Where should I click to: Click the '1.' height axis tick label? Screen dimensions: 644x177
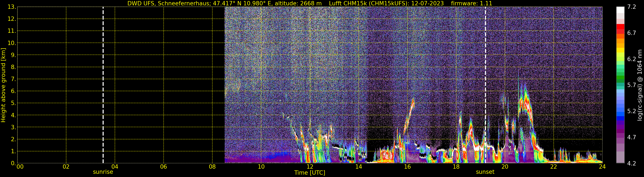(13, 151)
